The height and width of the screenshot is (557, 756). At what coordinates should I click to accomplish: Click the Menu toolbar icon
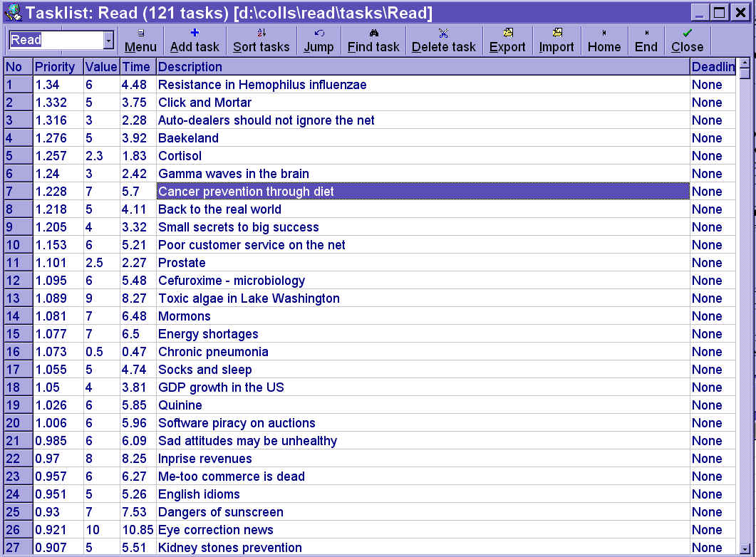click(x=140, y=33)
